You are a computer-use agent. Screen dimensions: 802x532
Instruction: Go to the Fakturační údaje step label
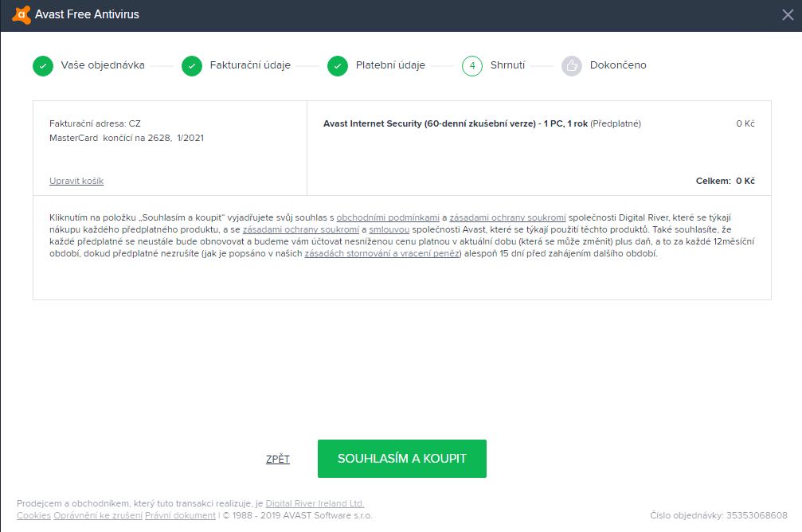click(250, 65)
